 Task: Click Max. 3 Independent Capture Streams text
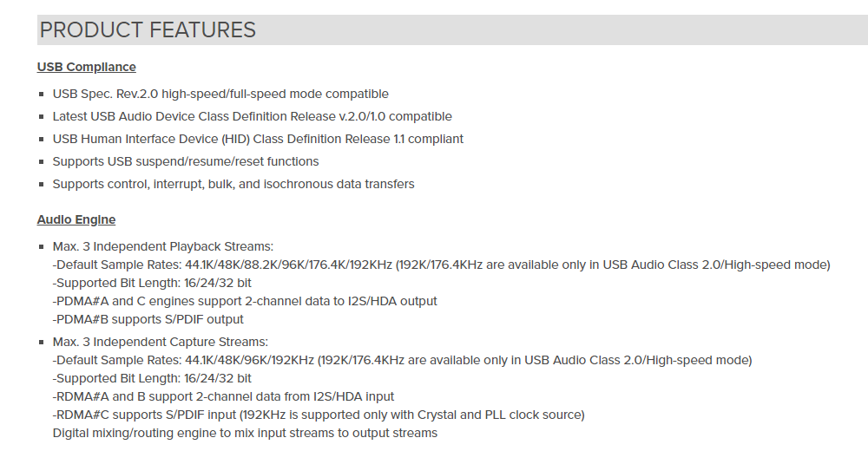pos(160,342)
